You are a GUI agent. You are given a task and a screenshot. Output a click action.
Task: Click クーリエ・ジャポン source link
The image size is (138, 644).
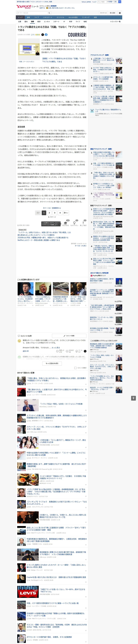pyautogui.click(x=81, y=246)
